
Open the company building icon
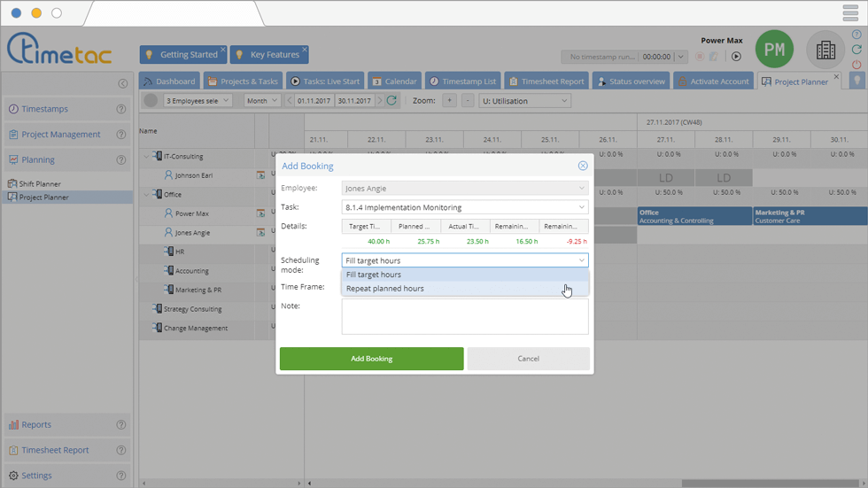tap(825, 50)
